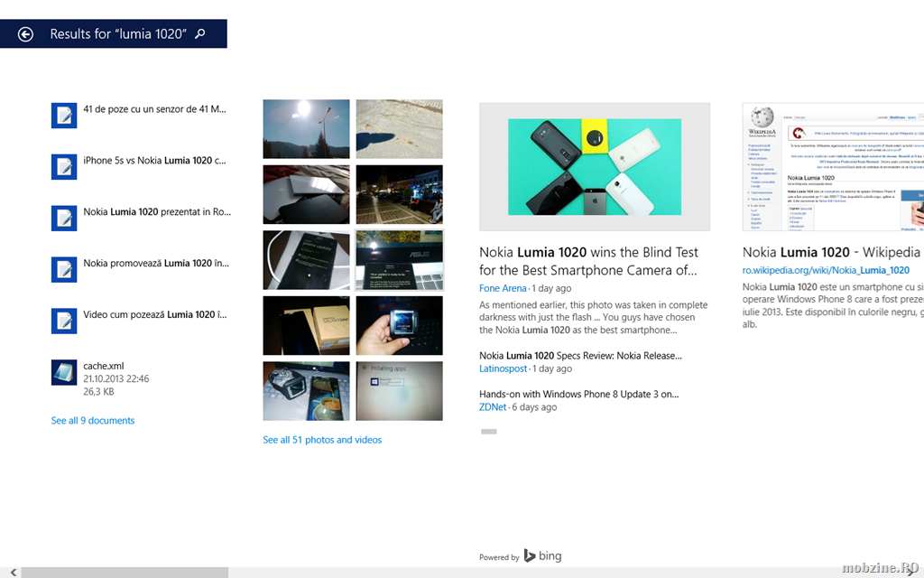Open the ASUS laptop photo thumbnail
The height and width of the screenshot is (578, 924).
click(399, 260)
